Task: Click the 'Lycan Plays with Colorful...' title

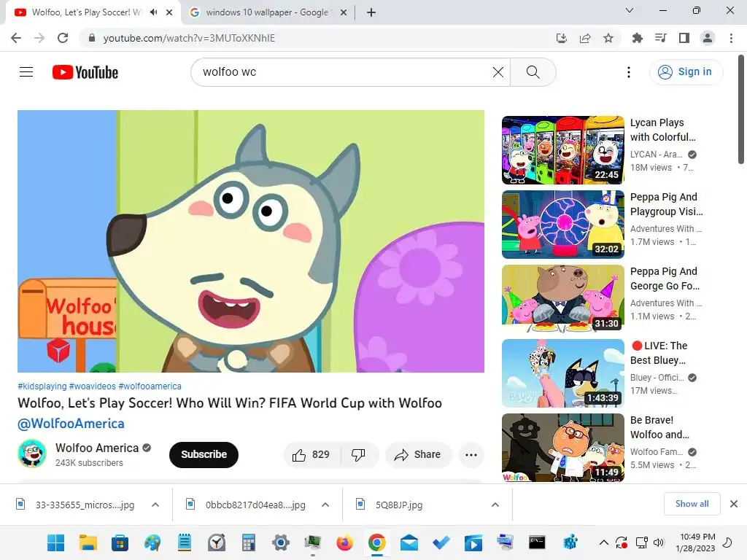Action: 662,130
